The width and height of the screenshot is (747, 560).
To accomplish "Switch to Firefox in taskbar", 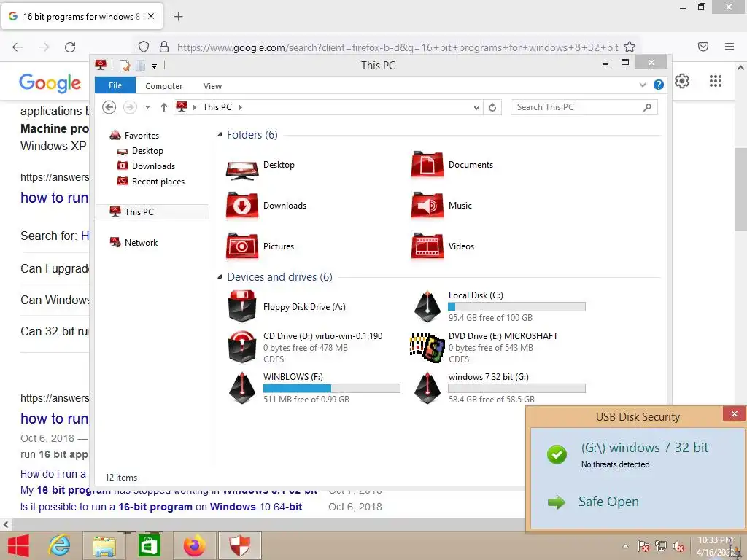I will [194, 545].
